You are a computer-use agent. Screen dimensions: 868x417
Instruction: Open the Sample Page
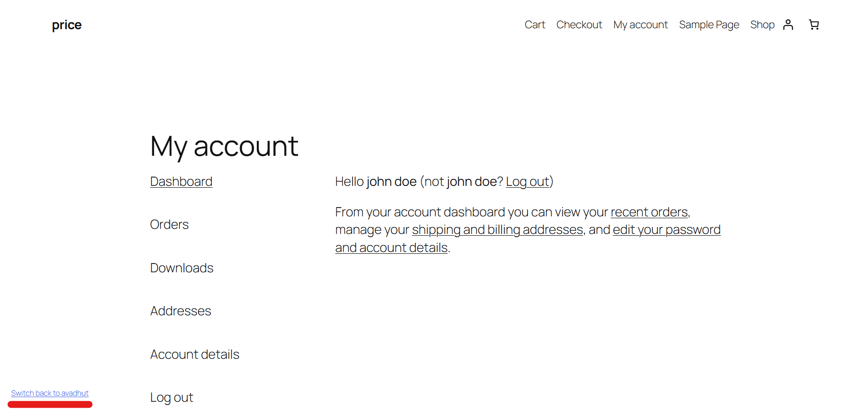tap(709, 25)
